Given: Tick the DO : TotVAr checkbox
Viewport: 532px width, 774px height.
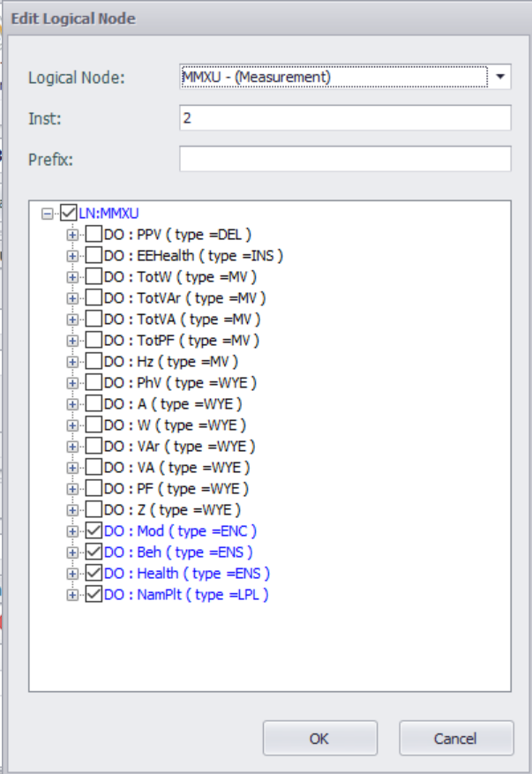Looking at the screenshot, I should [94, 297].
